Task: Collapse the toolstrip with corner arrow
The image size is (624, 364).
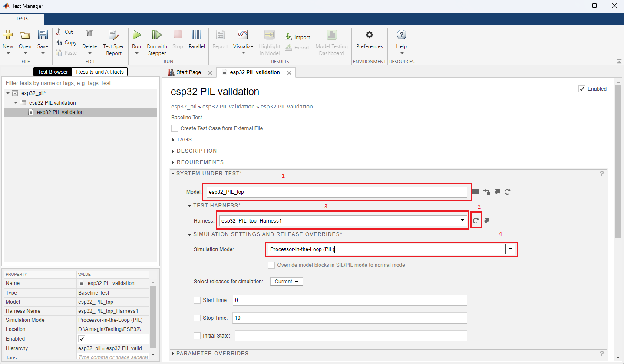Action: pos(618,61)
